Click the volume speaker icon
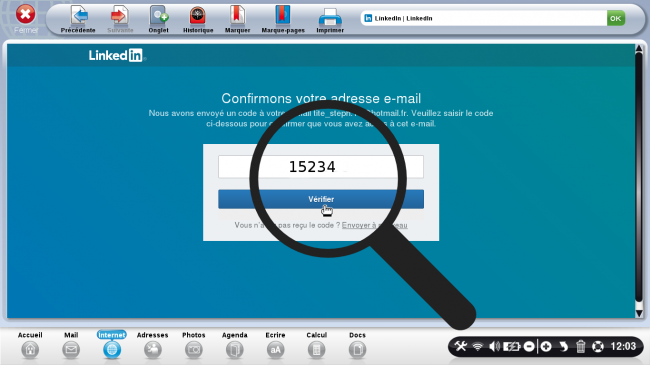Screen dimensions: 650x365 coord(494,346)
